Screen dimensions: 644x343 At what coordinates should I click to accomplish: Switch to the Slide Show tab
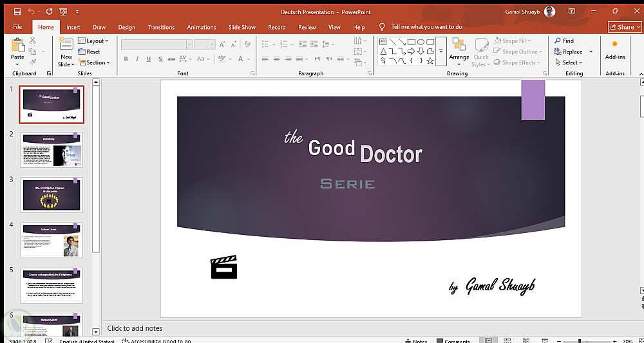tap(242, 27)
